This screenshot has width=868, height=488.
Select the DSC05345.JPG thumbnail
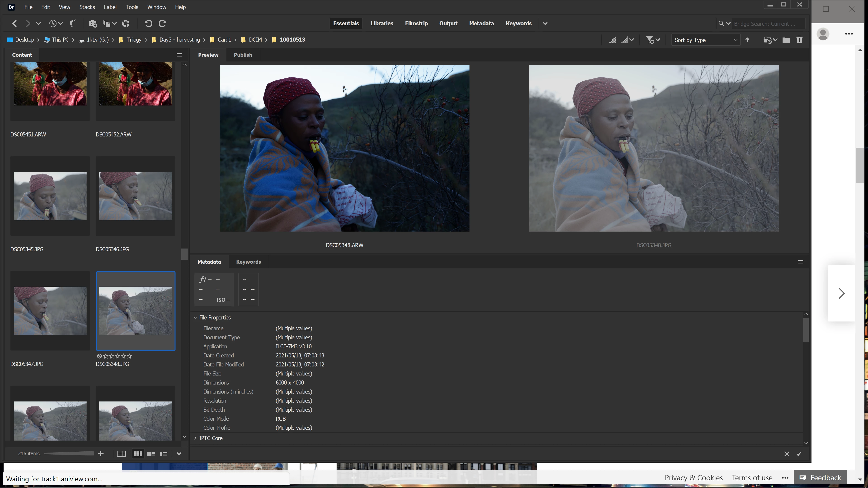[x=50, y=196]
